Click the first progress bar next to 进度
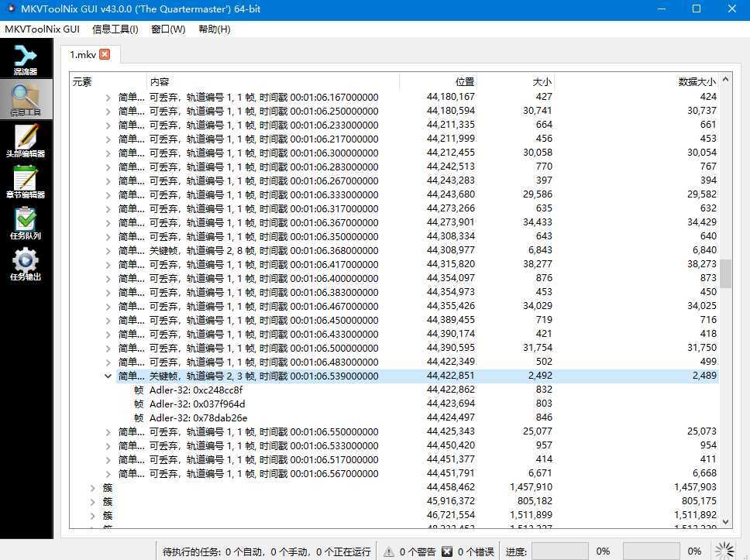The height and width of the screenshot is (560, 750). point(559,551)
